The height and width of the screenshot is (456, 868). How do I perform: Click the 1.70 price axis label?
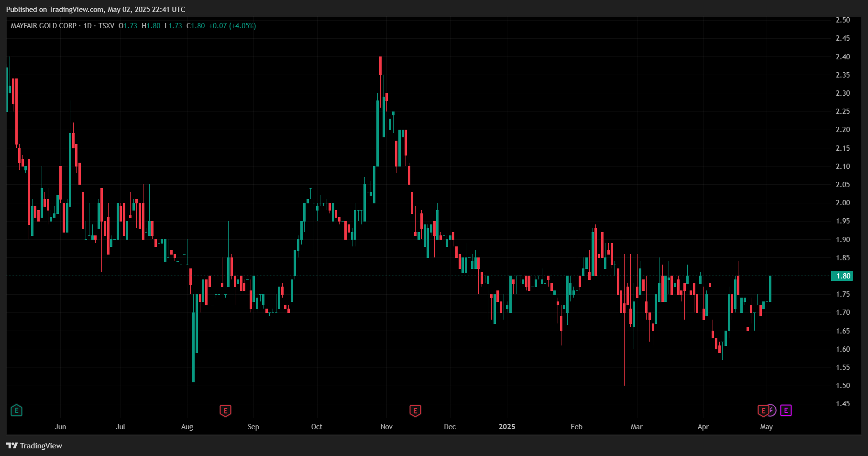point(843,312)
